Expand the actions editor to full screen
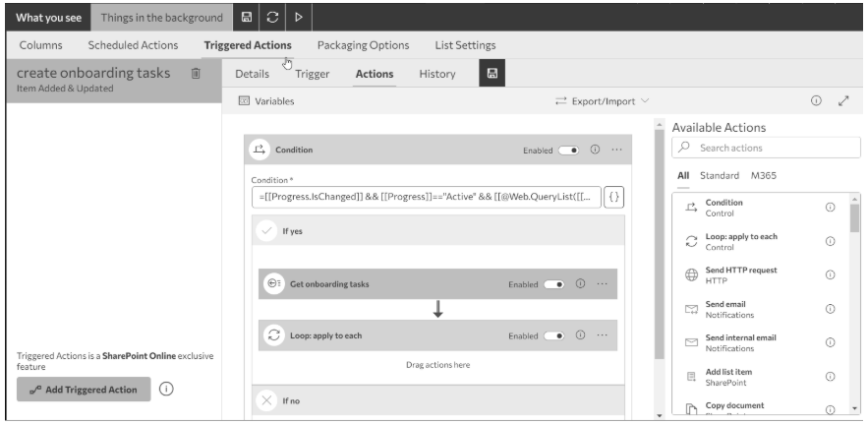The width and height of the screenshot is (868, 425). [x=842, y=101]
